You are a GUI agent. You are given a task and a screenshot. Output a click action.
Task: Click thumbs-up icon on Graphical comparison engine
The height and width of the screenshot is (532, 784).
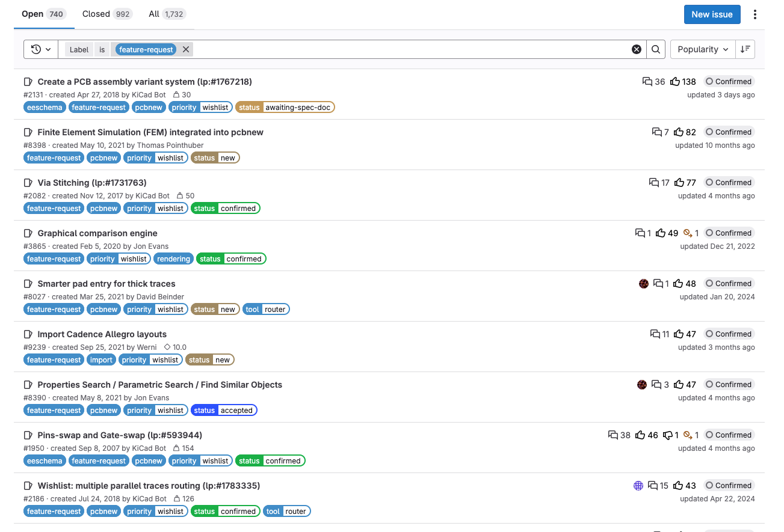(x=661, y=233)
